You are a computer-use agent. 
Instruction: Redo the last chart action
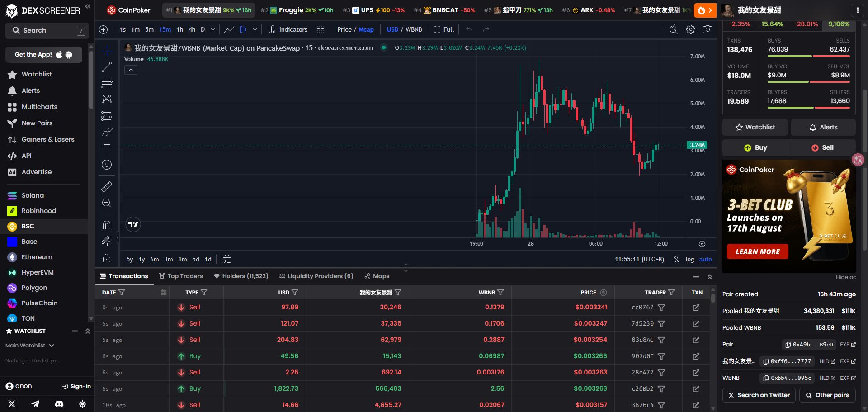486,29
